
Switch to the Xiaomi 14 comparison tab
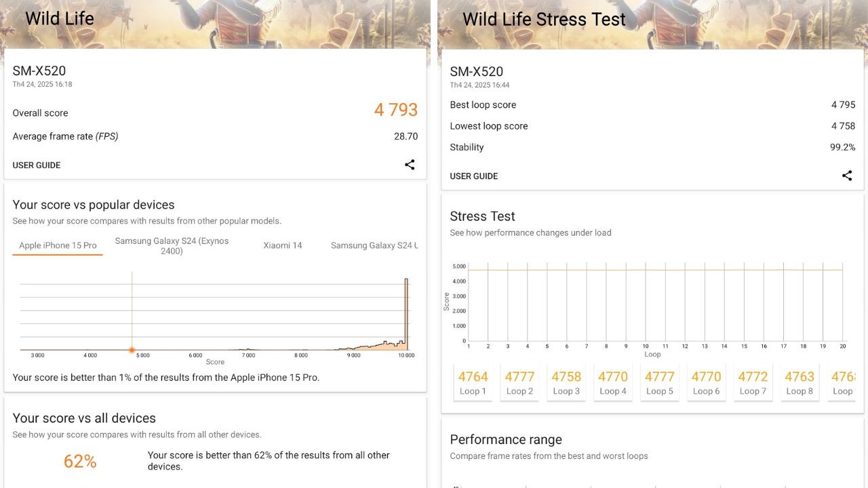(x=283, y=245)
